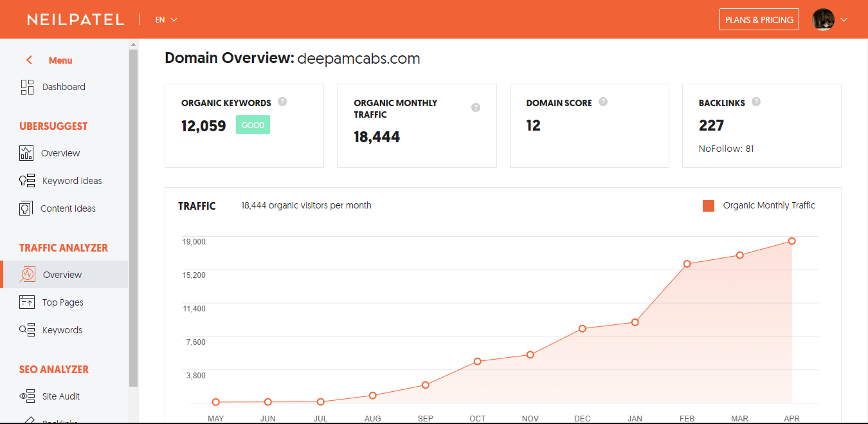Click the TRAFFIC chart heading

tap(197, 206)
